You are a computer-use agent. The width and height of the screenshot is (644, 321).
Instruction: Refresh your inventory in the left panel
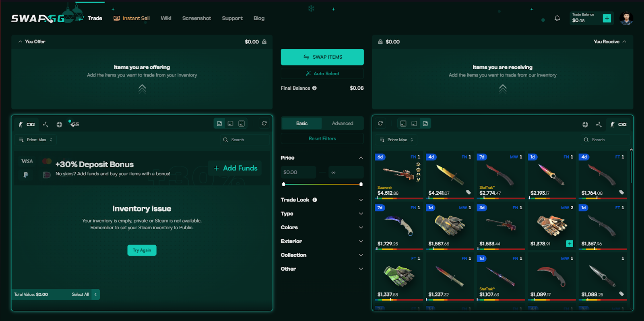point(264,123)
